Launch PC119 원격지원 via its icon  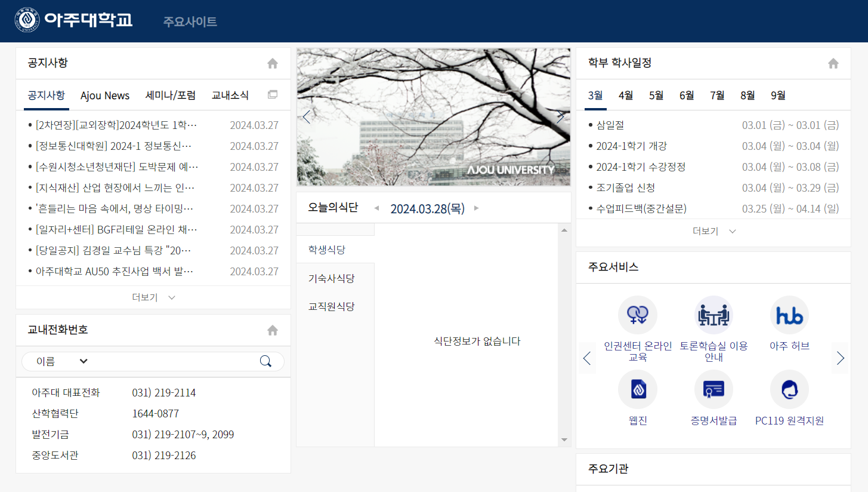[x=789, y=389]
